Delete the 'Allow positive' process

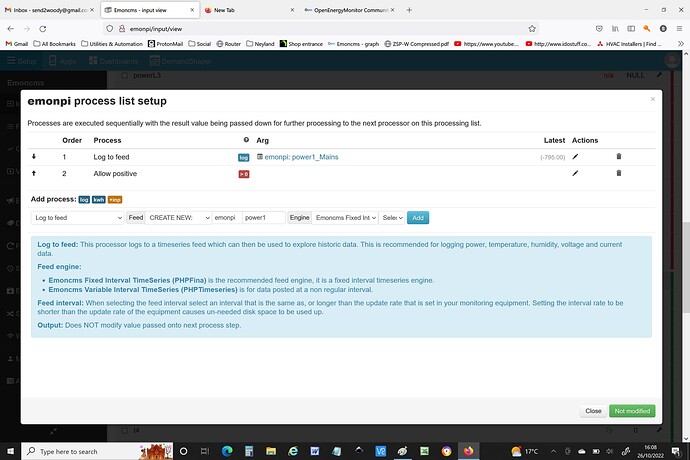[619, 173]
